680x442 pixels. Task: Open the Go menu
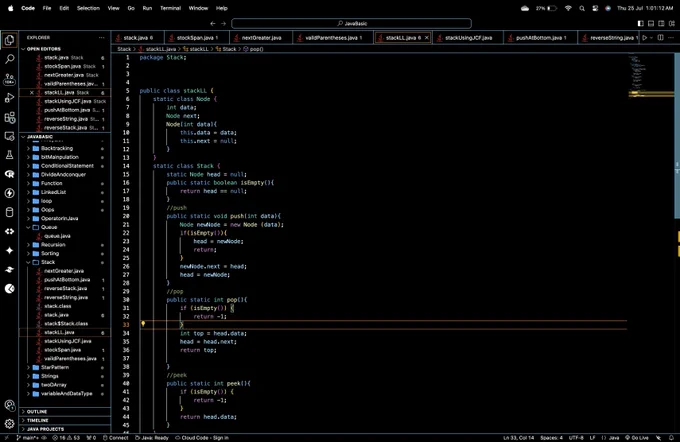[x=131, y=8]
